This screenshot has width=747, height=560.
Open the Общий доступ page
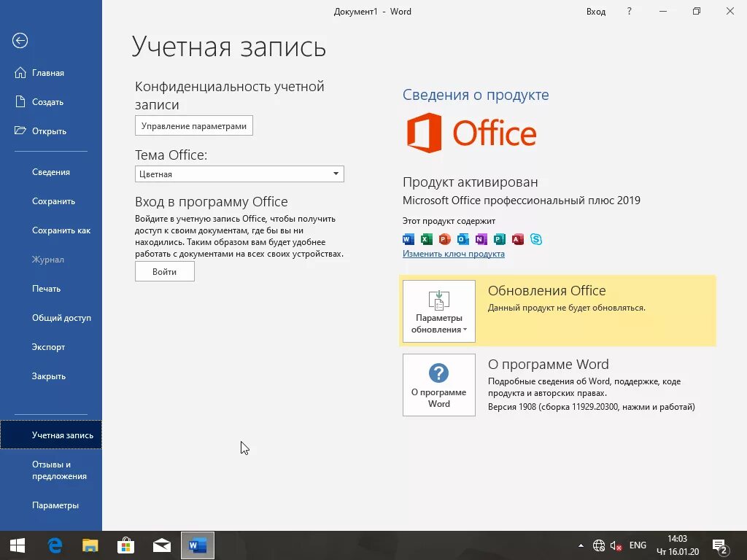51,318
